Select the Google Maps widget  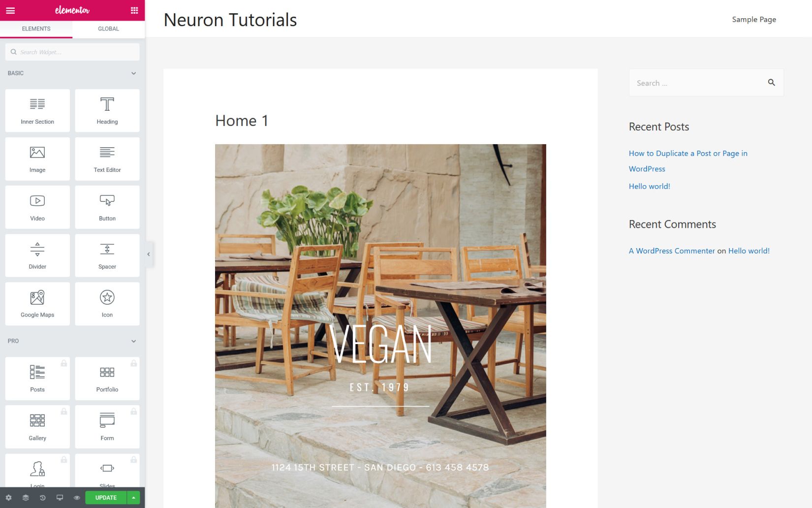click(37, 304)
